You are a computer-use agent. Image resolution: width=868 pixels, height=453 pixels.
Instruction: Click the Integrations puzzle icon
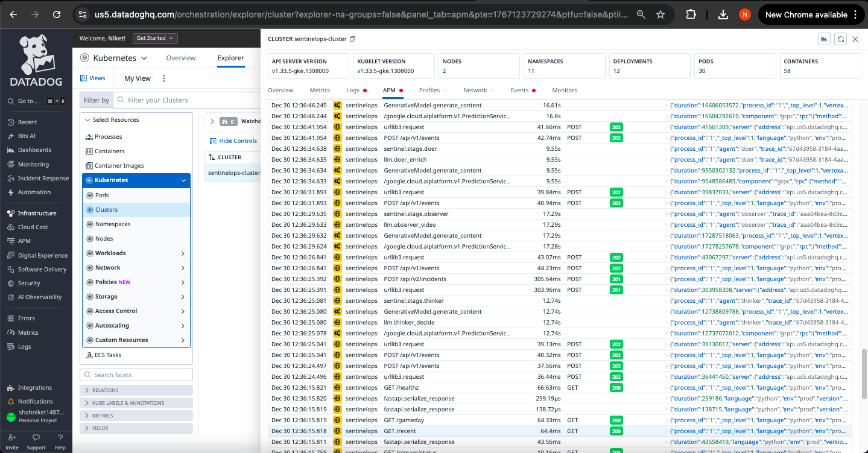click(11, 388)
